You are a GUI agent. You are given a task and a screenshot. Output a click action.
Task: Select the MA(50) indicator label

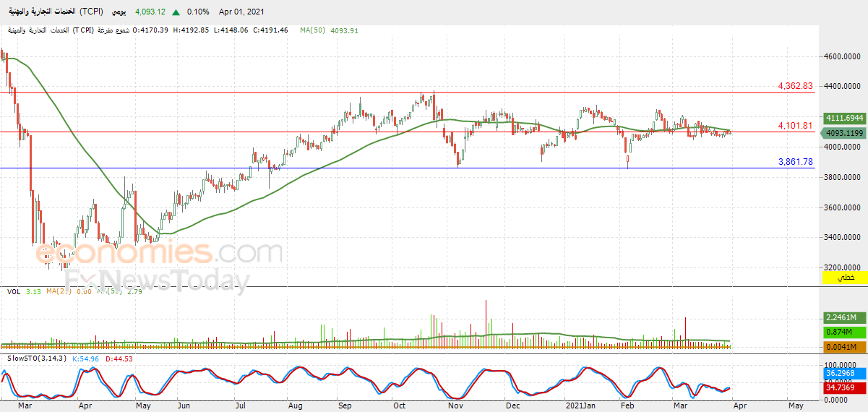coord(311,30)
